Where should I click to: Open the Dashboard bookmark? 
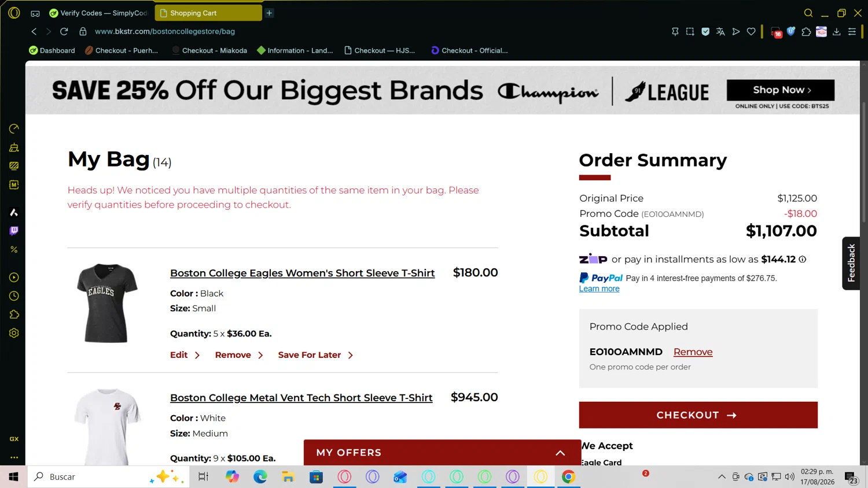52,50
